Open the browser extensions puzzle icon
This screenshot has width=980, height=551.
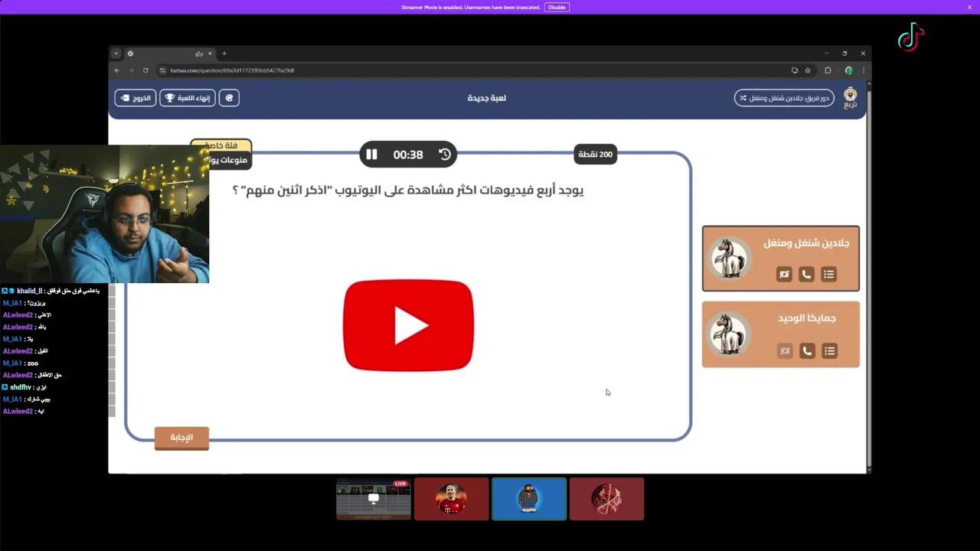(828, 70)
